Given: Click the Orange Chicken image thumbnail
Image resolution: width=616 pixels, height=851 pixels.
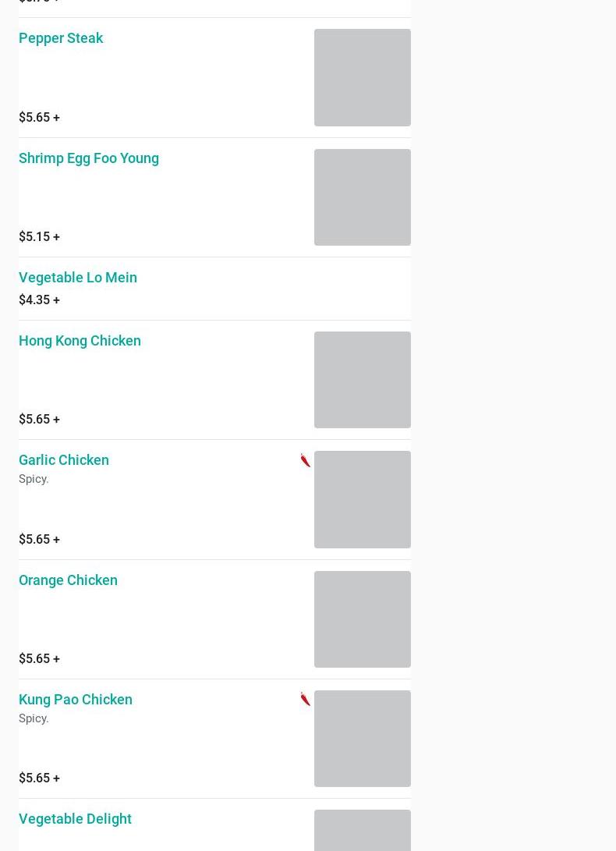Looking at the screenshot, I should (362, 619).
